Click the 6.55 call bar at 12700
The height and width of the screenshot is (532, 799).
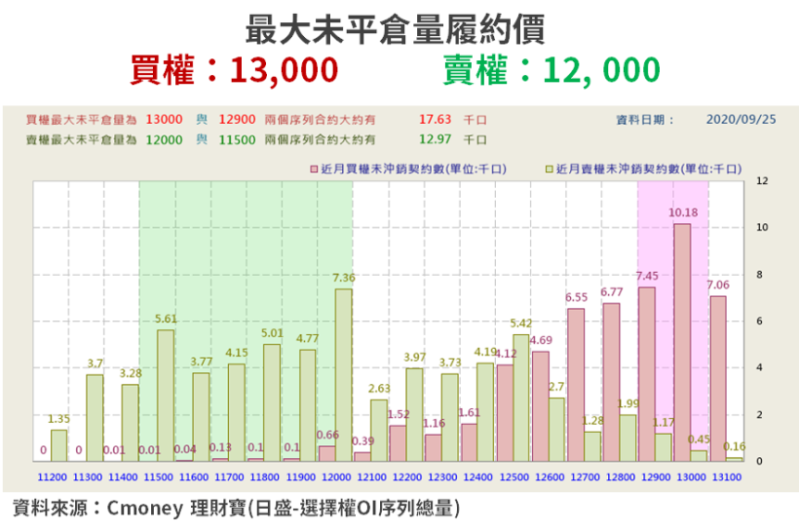pos(576,385)
